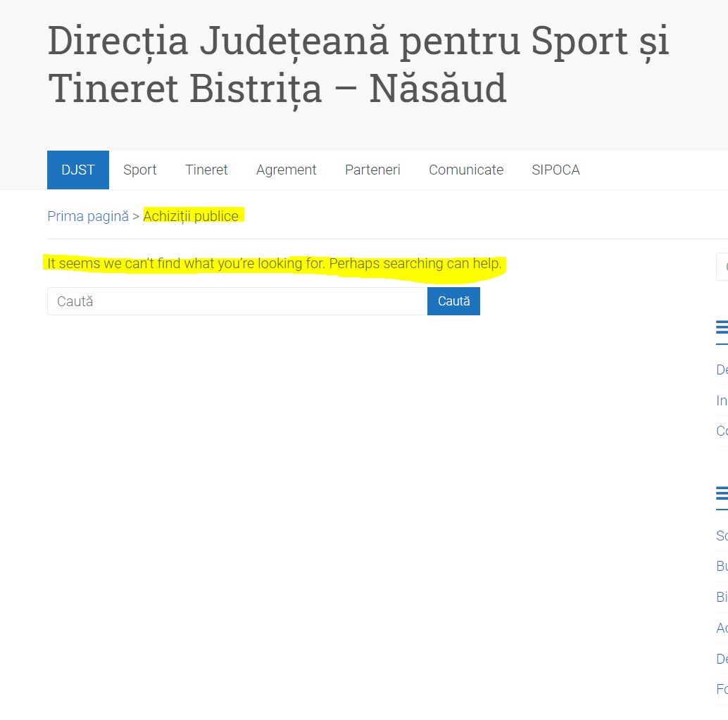Open the sidebar link starting with "In"

722,400
